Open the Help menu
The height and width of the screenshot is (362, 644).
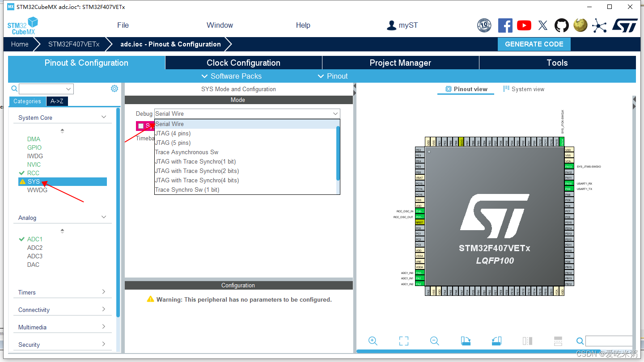coord(303,25)
